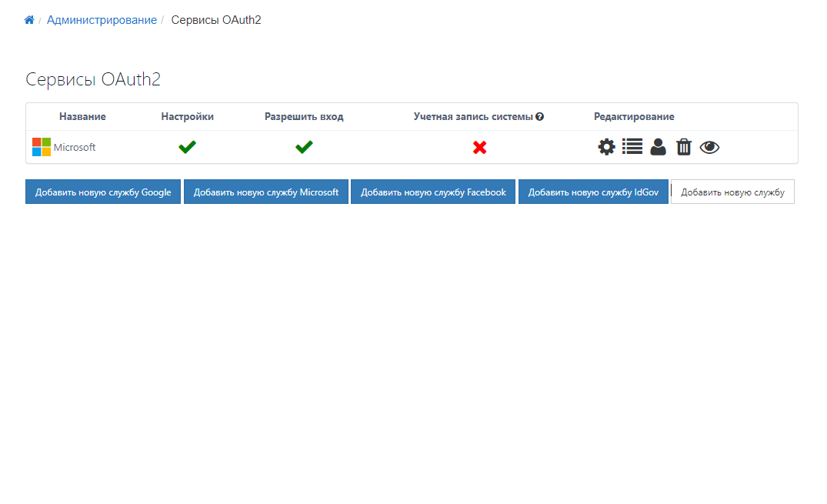Click the Сервисы OAuth2 page heading
The height and width of the screenshot is (504, 827).
[x=93, y=79]
